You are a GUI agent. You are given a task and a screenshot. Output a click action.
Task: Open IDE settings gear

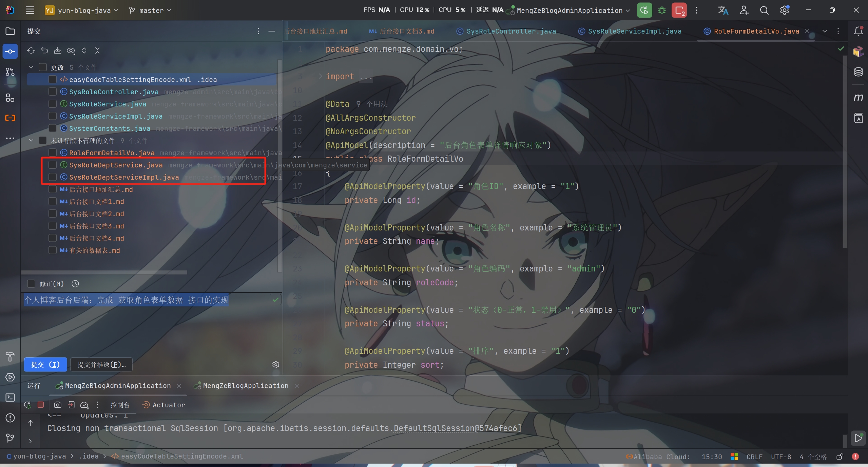(785, 10)
